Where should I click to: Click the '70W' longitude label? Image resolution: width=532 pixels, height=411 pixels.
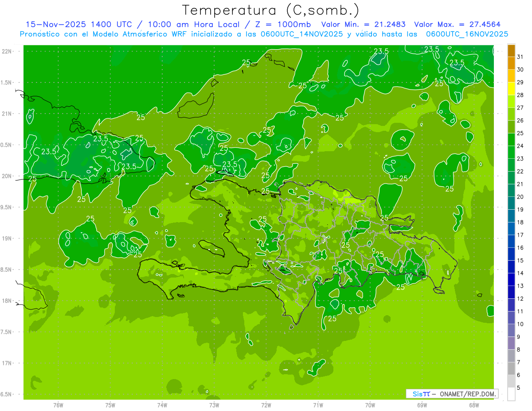370,405
